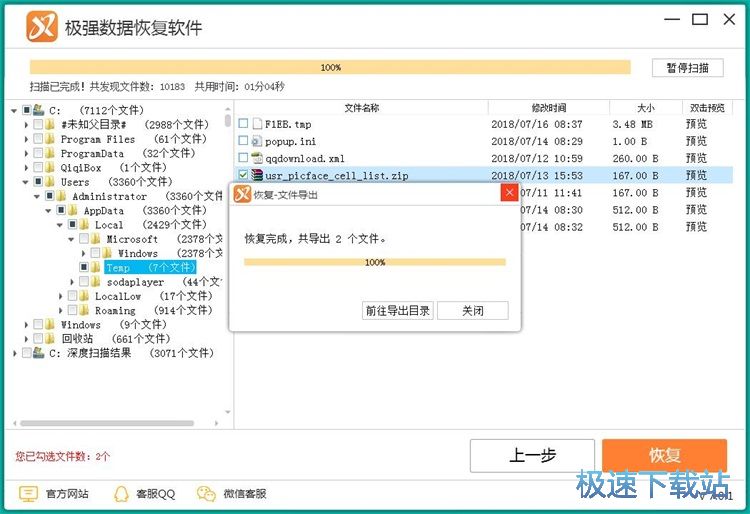Collapse the Users tree node

(26, 182)
